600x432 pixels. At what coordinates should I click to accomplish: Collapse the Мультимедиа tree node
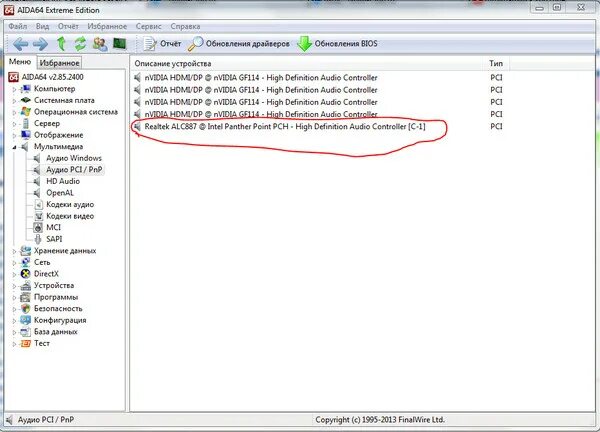[14, 147]
